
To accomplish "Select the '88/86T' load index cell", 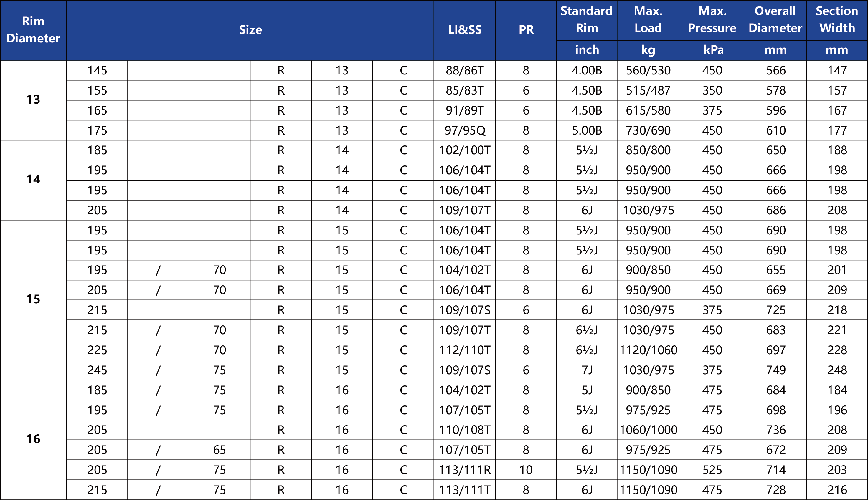I will click(x=465, y=70).
